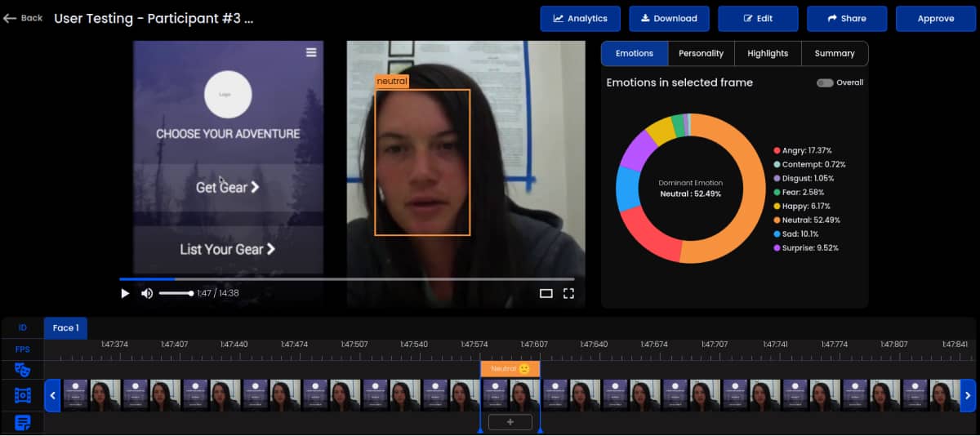Toggle the Overall emotions switch
980x436 pixels.
(x=825, y=82)
